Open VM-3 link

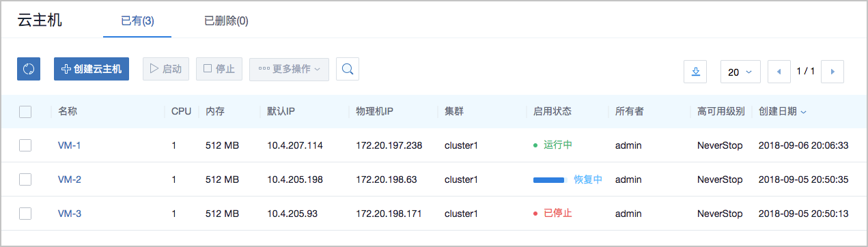pyautogui.click(x=70, y=214)
